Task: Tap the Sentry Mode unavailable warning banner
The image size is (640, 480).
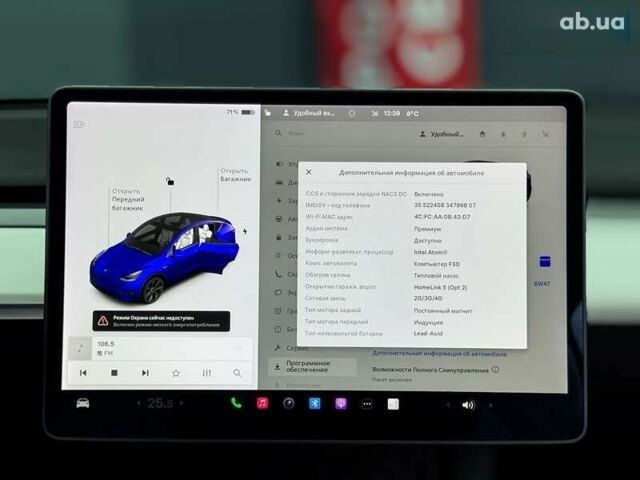Action: [x=161, y=321]
